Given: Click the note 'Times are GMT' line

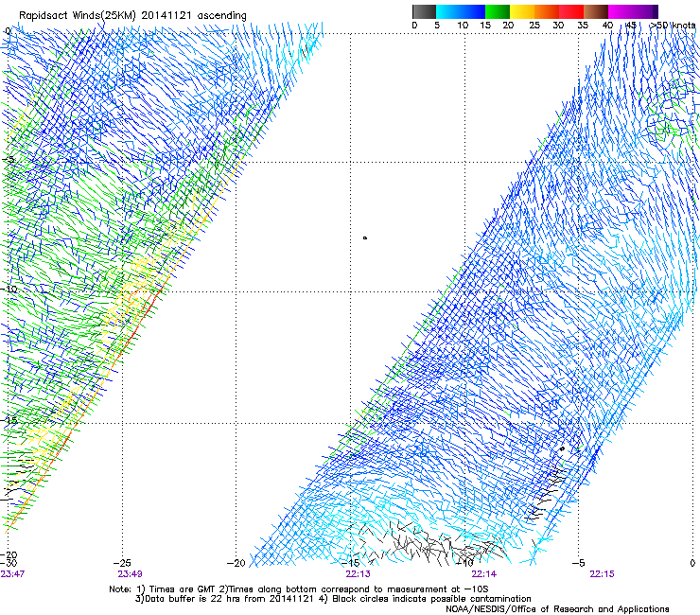Looking at the screenshot, I should 299,589.
